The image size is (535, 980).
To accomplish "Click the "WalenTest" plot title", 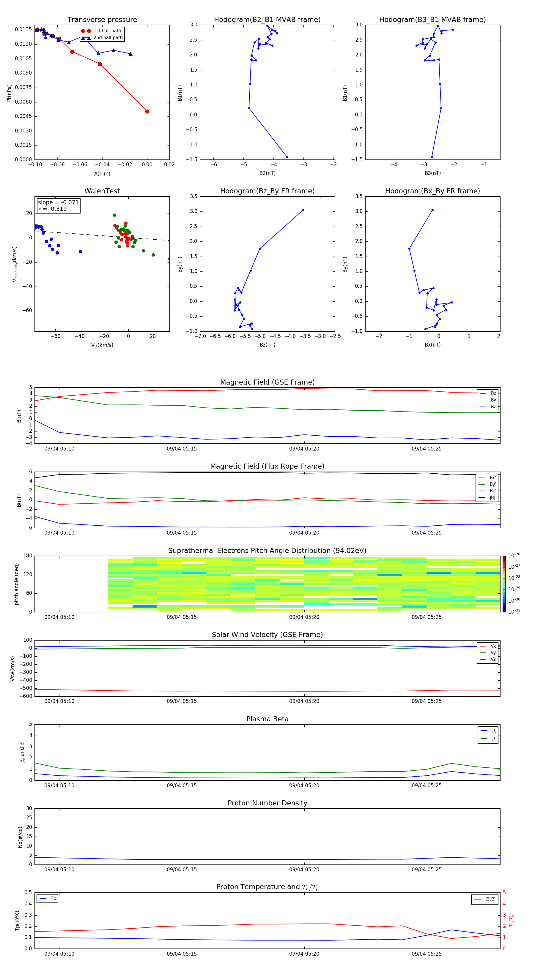I will 102,191.
